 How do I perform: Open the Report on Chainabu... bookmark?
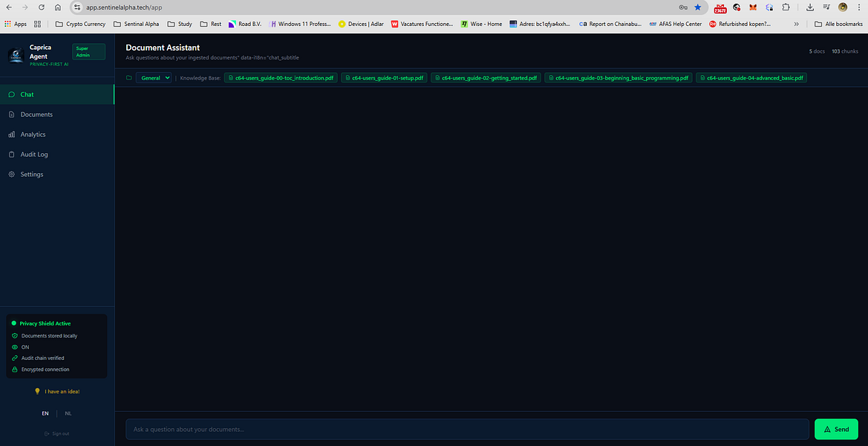click(x=609, y=24)
